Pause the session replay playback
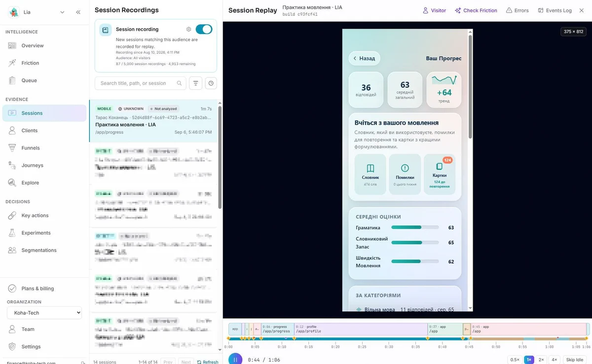This screenshot has width=592, height=364. [x=235, y=360]
